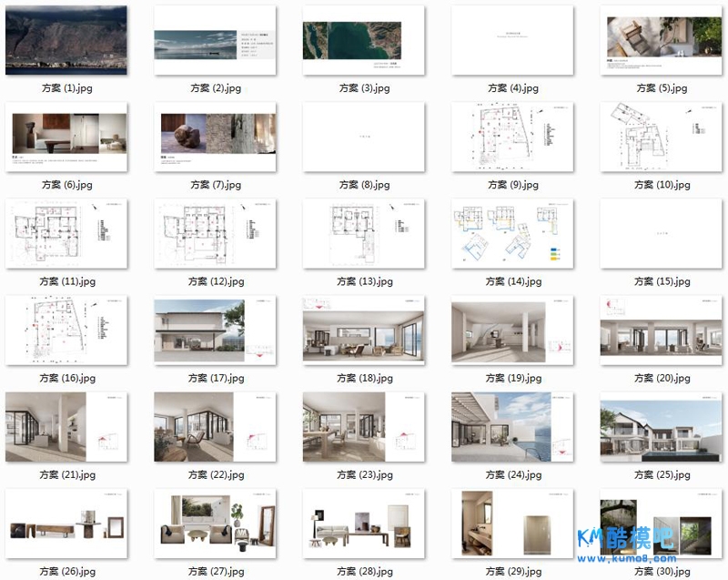Open the dining room rendering 方案 (23).jpg
The image size is (728, 580).
coord(364,428)
